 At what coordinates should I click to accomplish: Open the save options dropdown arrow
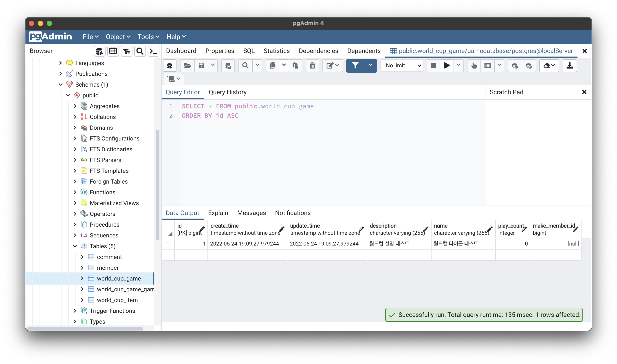coord(213,66)
